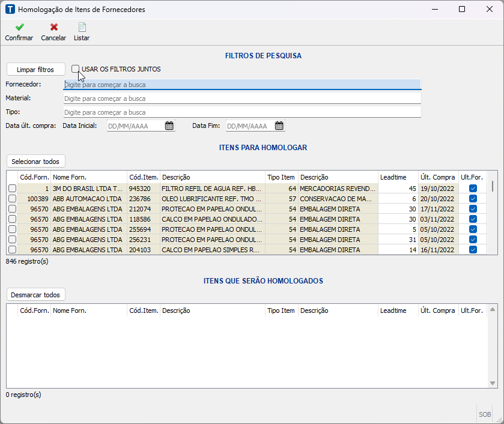Enable the USAR OS FILTROS JUNTOS checkbox
The image size is (504, 424).
tap(76, 69)
